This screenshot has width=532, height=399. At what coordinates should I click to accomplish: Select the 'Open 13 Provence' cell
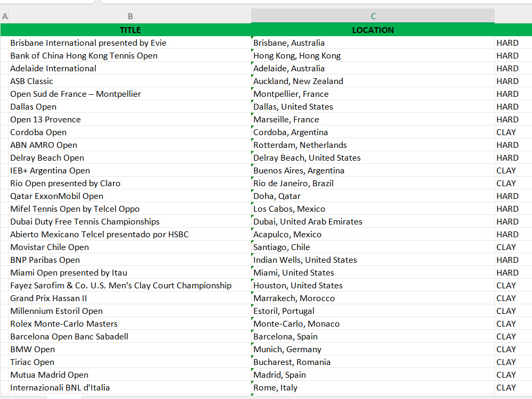pyautogui.click(x=130, y=119)
